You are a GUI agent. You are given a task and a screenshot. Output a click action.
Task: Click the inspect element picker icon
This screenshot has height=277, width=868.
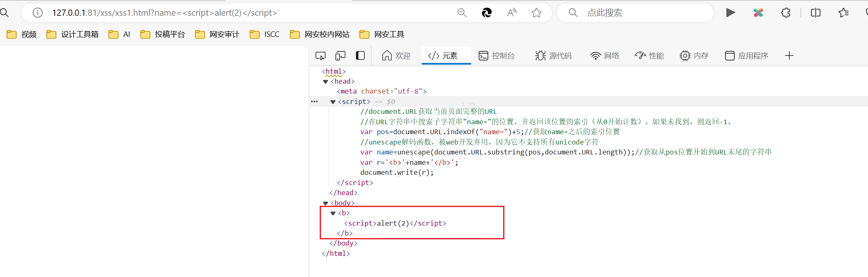click(321, 56)
